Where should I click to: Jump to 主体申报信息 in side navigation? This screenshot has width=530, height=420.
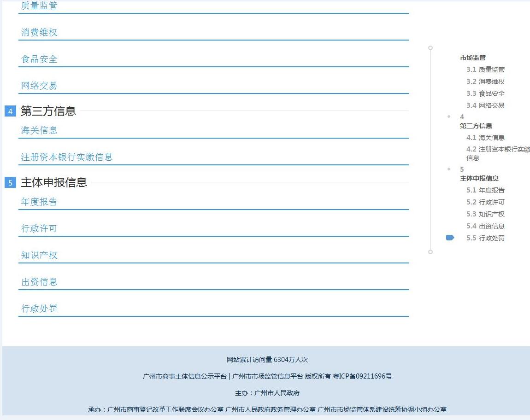[479, 178]
